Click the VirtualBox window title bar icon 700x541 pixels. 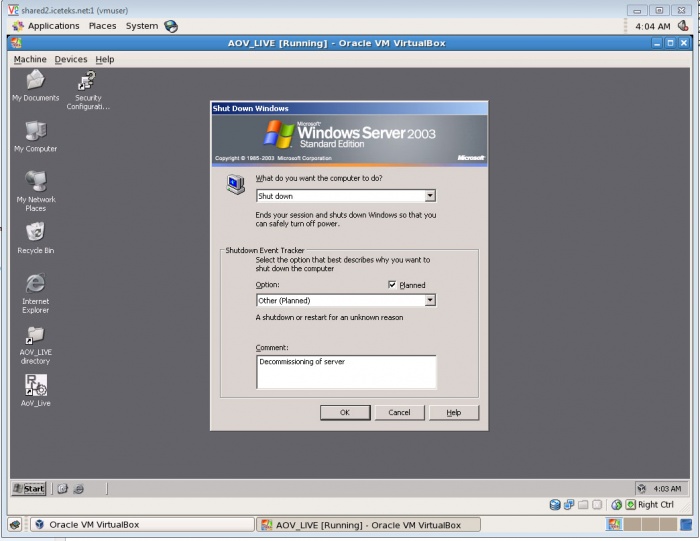(17, 43)
